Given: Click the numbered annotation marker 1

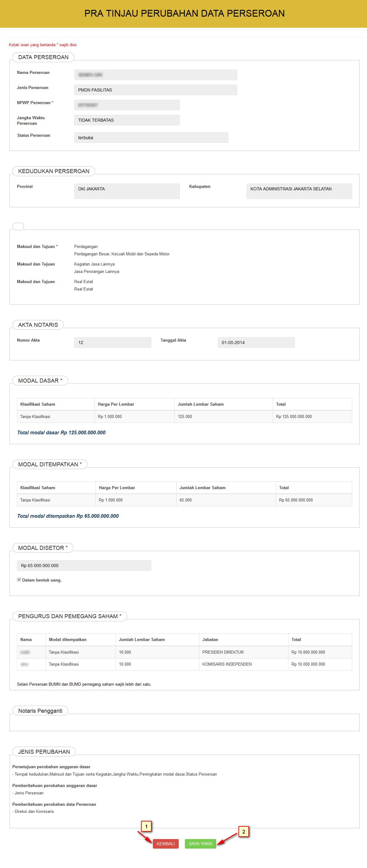Looking at the screenshot, I should click(x=146, y=826).
